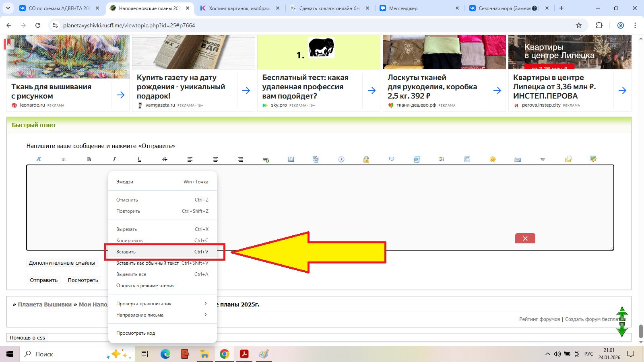Click the underline formatting icon
Screen dimensions: 644x362
[140, 159]
